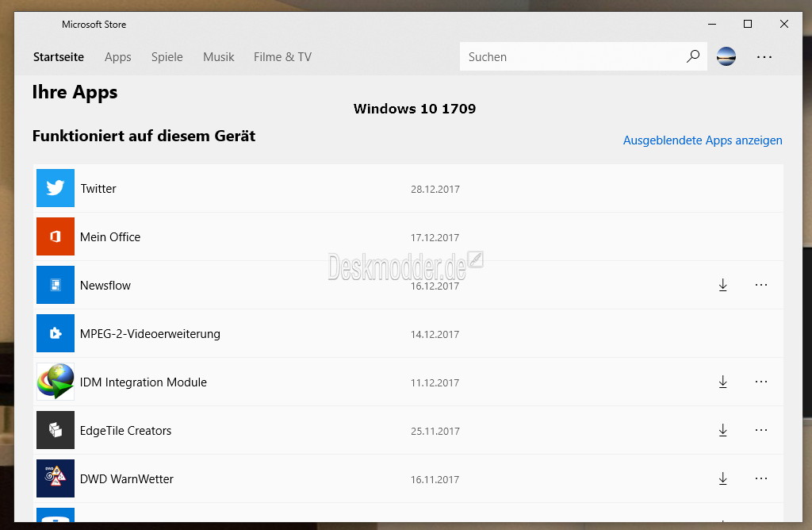Switch to the Filme & TV tab
The width and height of the screenshot is (812, 530).
283,57
